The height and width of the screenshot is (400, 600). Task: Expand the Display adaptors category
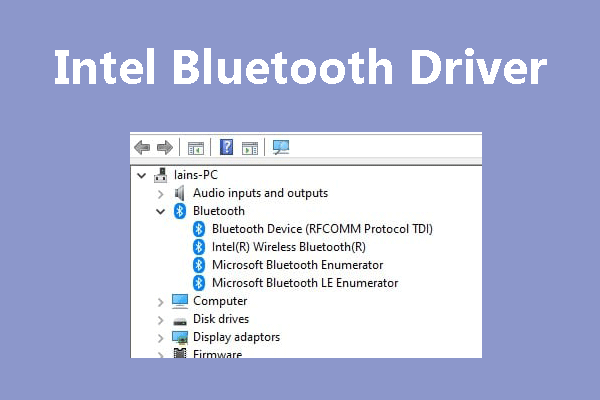(x=160, y=337)
